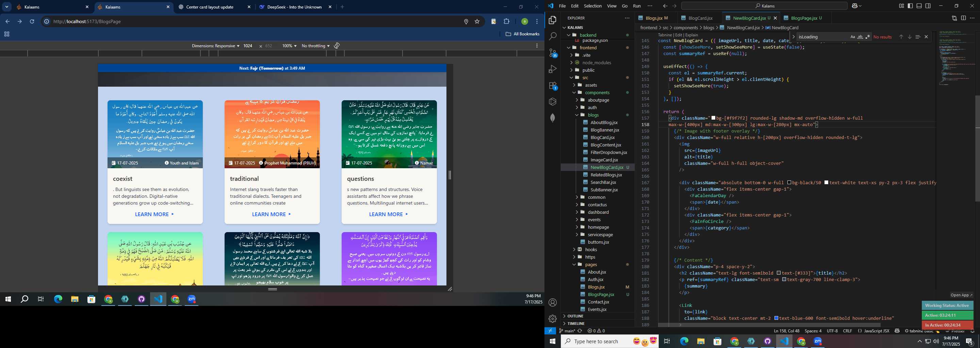The image size is (980, 348).
Task: Click color swatch before text-blue-600 on line 188
Action: coord(777,318)
